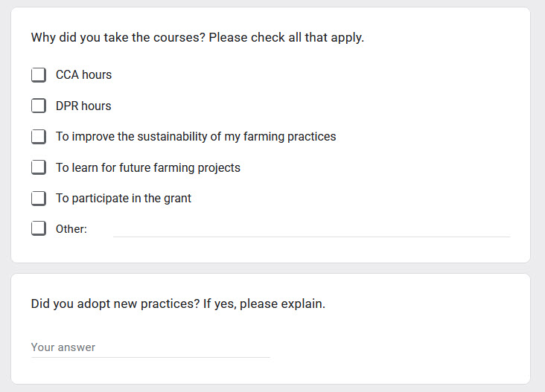This screenshot has height=392, width=545.
Task: Click the 'CCA hours' label text
Action: (x=84, y=74)
